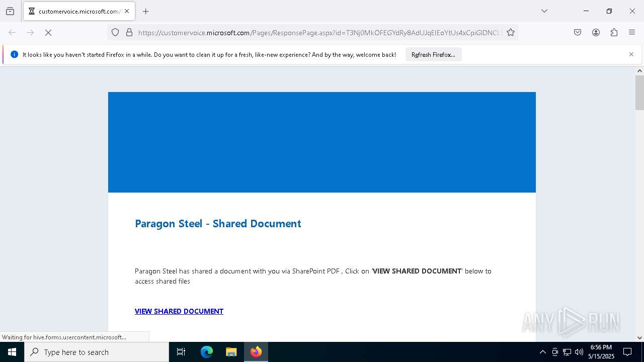The width and height of the screenshot is (644, 362).
Task: Stop loading the page
Action: pos(48,33)
